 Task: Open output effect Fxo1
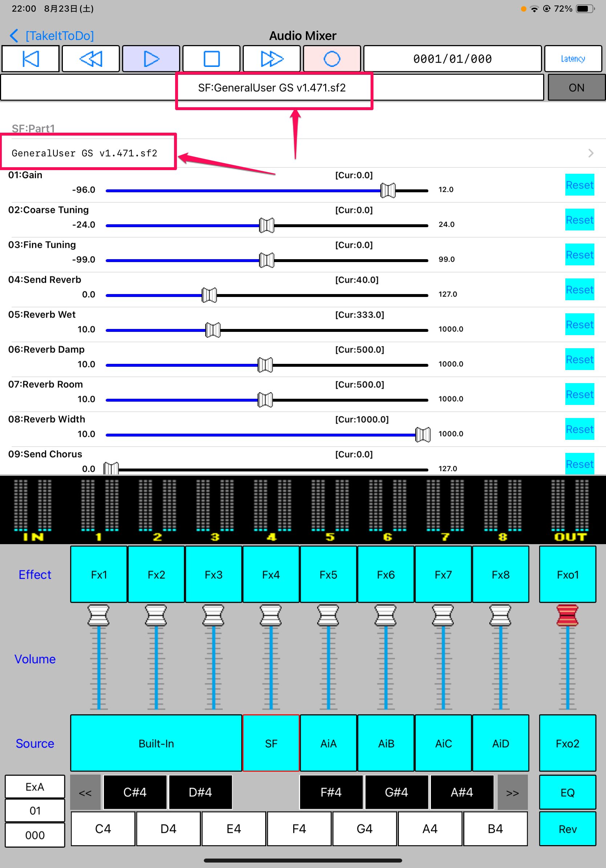pos(567,574)
